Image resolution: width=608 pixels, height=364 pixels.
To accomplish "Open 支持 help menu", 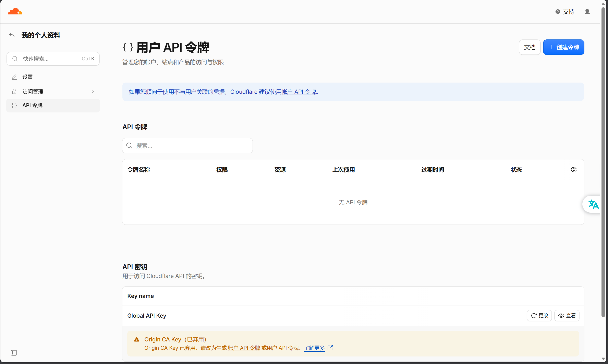I will 565,12.
